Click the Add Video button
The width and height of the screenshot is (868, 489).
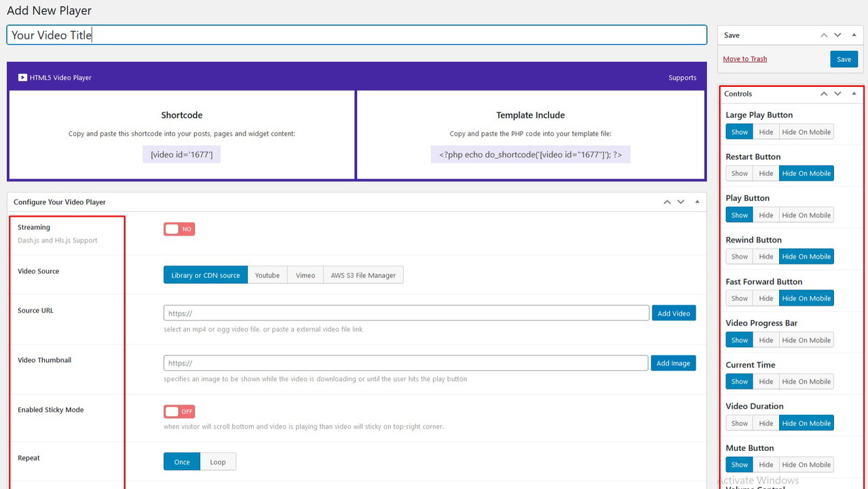pyautogui.click(x=673, y=313)
